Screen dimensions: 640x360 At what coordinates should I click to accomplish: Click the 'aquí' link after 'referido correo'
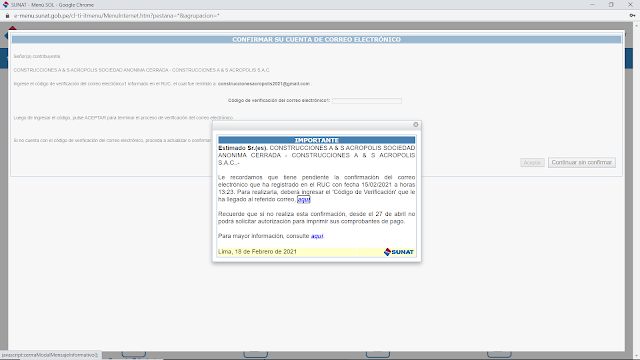point(304,200)
